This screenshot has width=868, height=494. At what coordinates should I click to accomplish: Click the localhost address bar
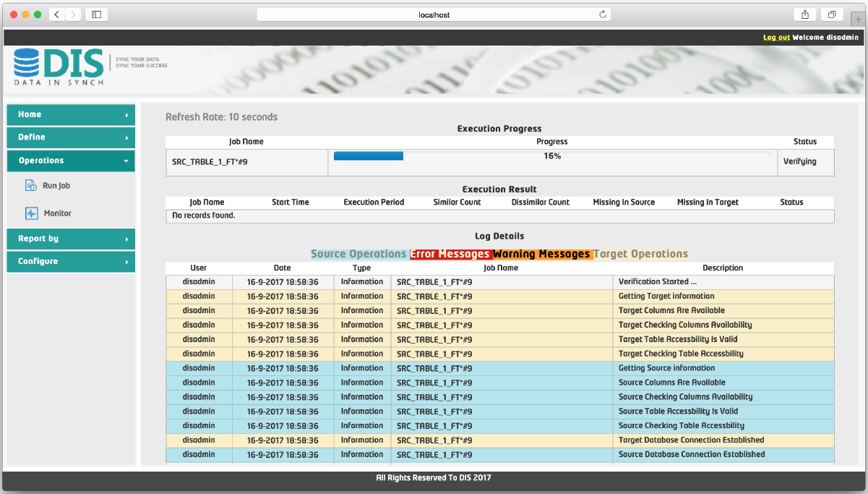434,14
